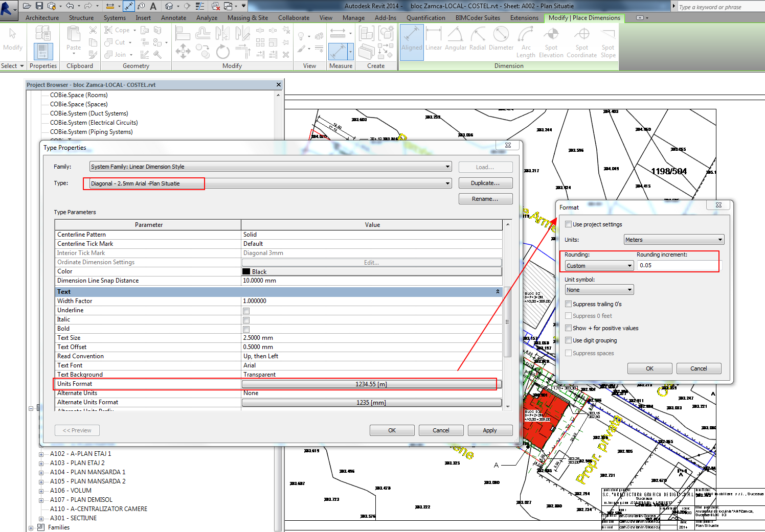Open the Collaborate ribbon tab
This screenshot has width=765, height=532.
pos(294,18)
